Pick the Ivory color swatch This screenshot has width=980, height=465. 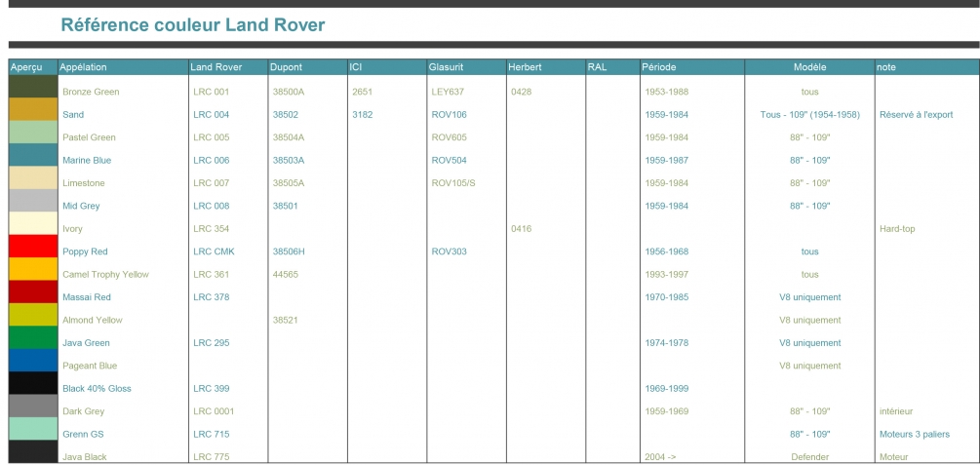(x=33, y=223)
